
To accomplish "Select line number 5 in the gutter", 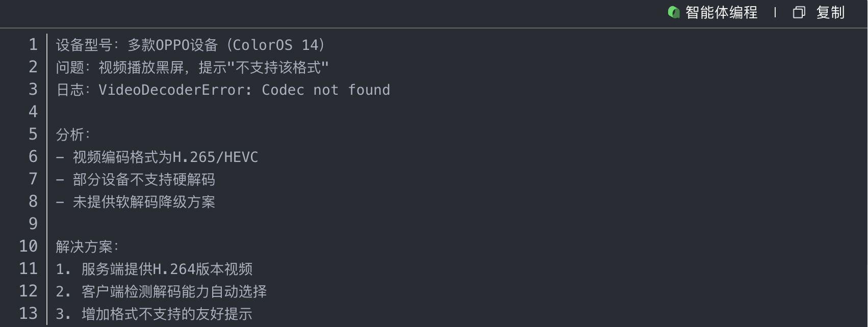I will click(x=33, y=134).
